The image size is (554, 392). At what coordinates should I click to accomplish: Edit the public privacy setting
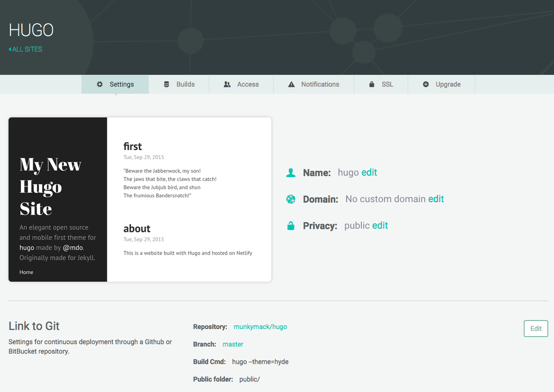tap(380, 225)
